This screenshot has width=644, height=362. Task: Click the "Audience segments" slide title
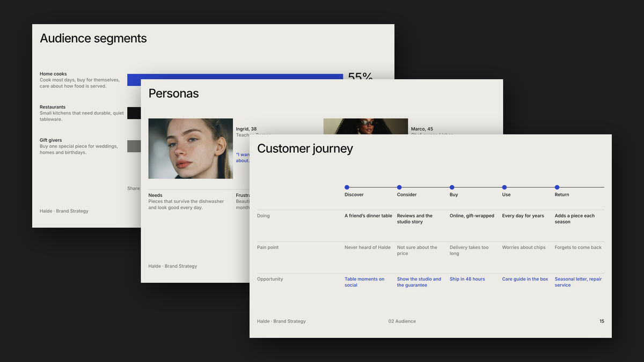(x=93, y=38)
